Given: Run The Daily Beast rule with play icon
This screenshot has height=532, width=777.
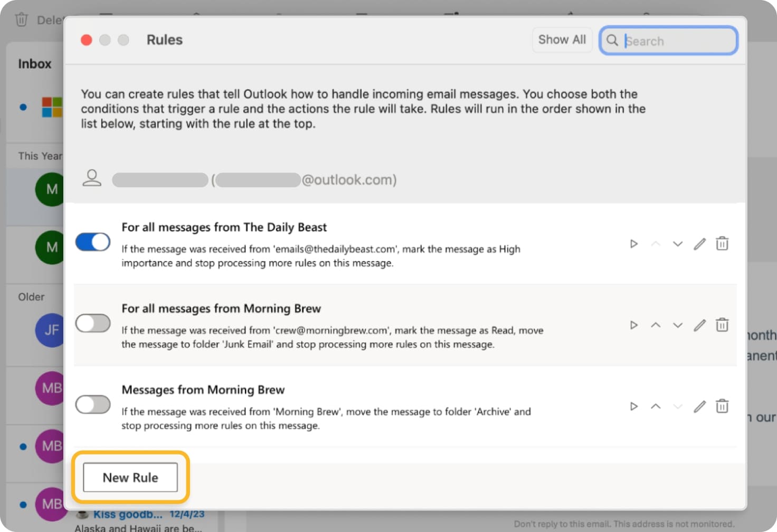Looking at the screenshot, I should (633, 244).
